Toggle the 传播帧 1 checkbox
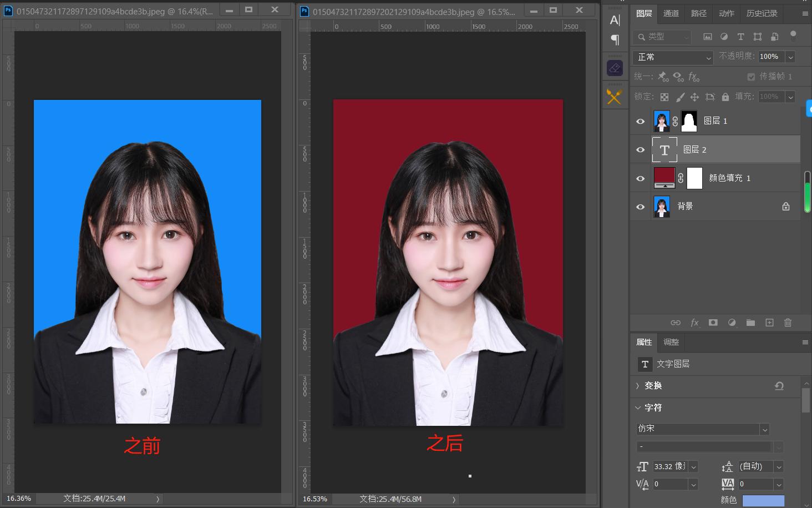Image resolution: width=812 pixels, height=508 pixels. tap(751, 77)
